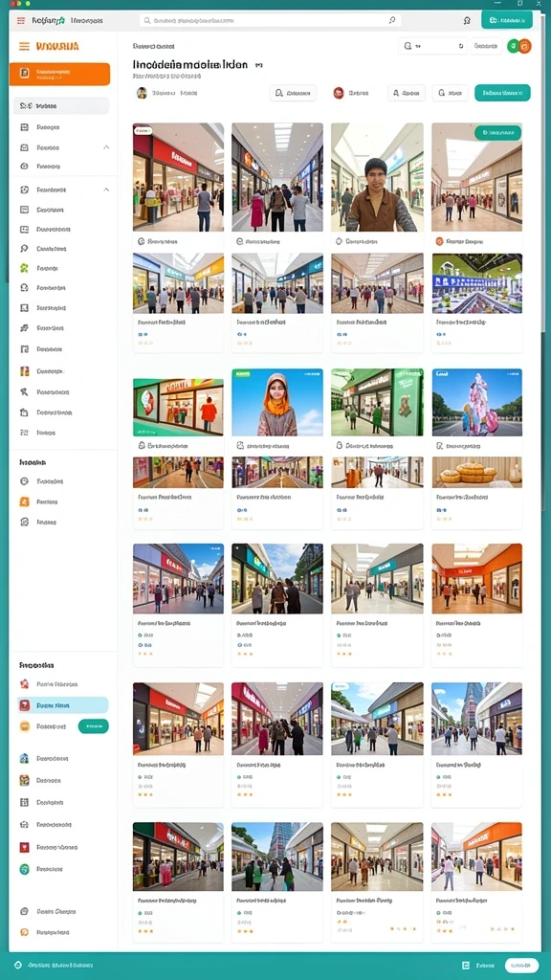Click inside the top bar search field
Viewport: 551px width, 980px height.
pyautogui.click(x=270, y=21)
